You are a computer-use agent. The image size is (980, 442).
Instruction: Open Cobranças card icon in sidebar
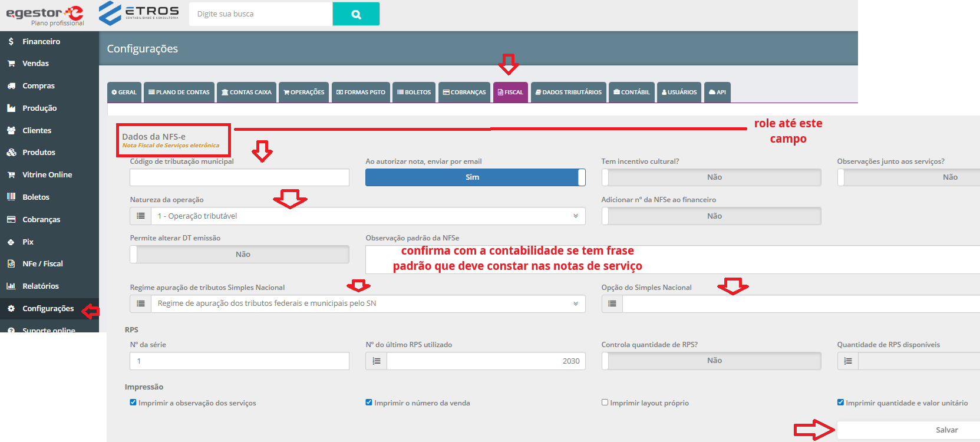coord(11,219)
